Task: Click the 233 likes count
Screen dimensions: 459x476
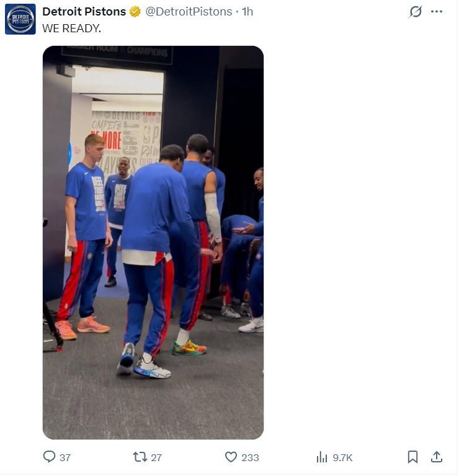Action: tap(250, 458)
